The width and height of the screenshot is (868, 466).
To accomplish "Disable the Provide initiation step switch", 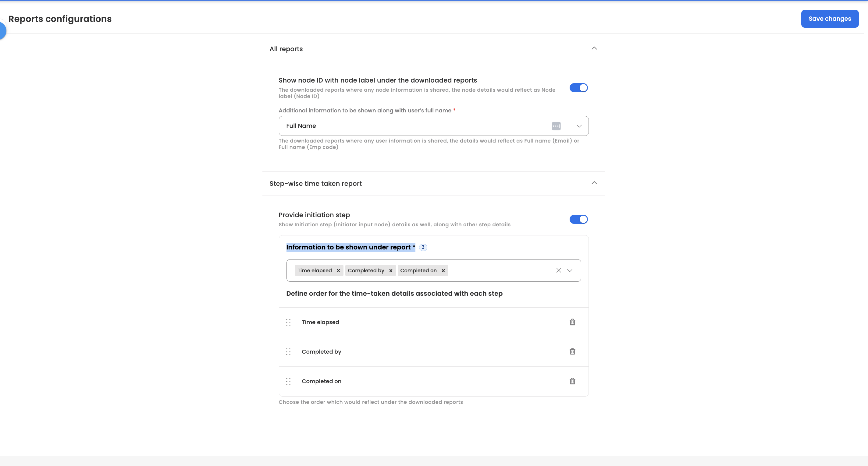I will point(578,219).
